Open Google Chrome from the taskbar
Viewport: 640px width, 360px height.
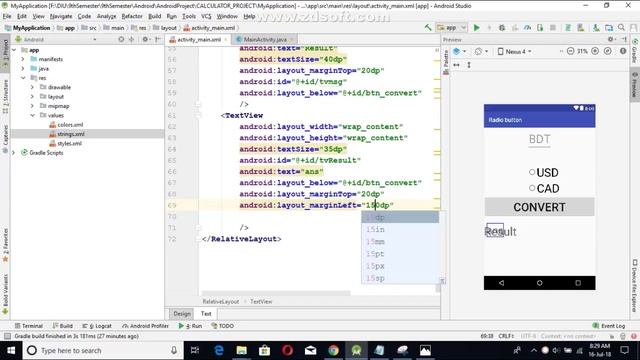pyautogui.click(x=333, y=350)
